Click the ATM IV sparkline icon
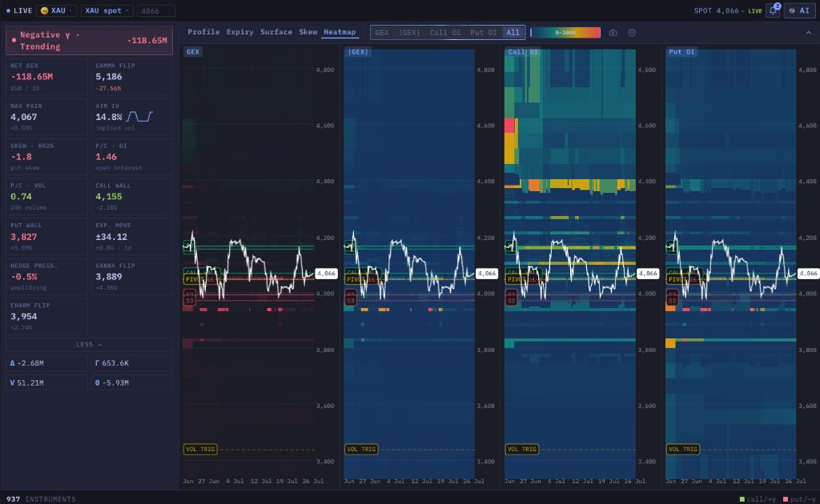 pyautogui.click(x=139, y=116)
